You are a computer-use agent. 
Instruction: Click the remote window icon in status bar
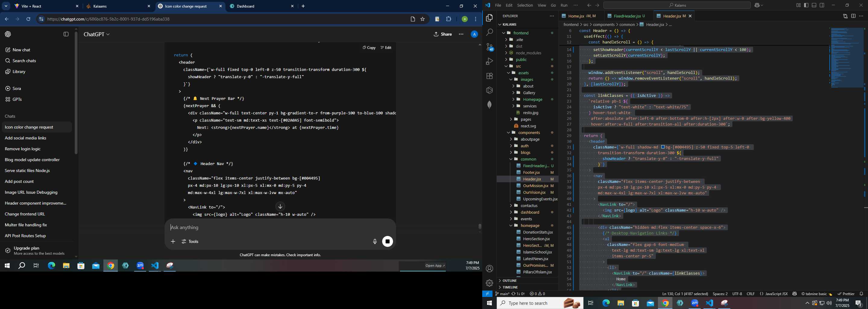tap(487, 294)
